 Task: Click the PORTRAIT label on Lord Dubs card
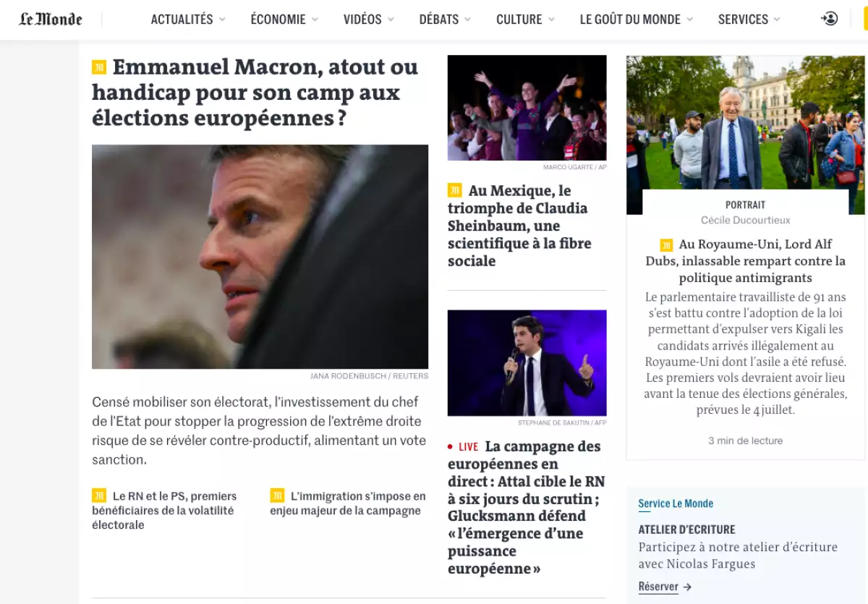click(745, 205)
